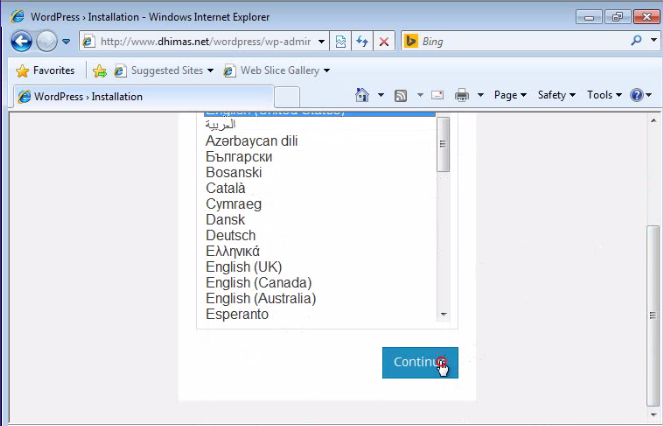The width and height of the screenshot is (663, 426).
Task: Restore down the Internet Explorer window
Action: tap(618, 17)
